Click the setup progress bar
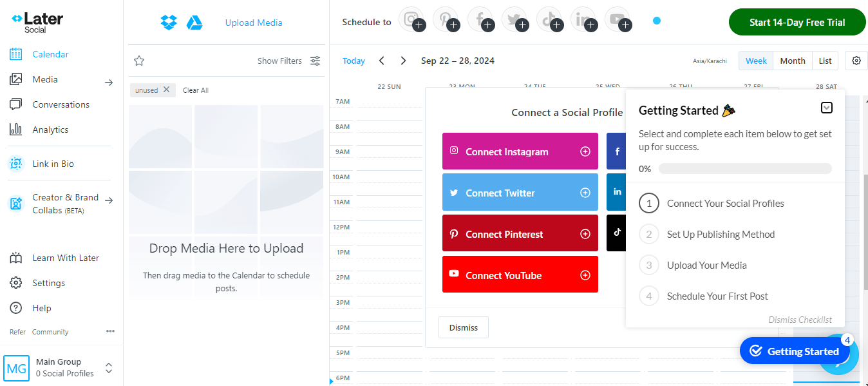 click(x=744, y=169)
